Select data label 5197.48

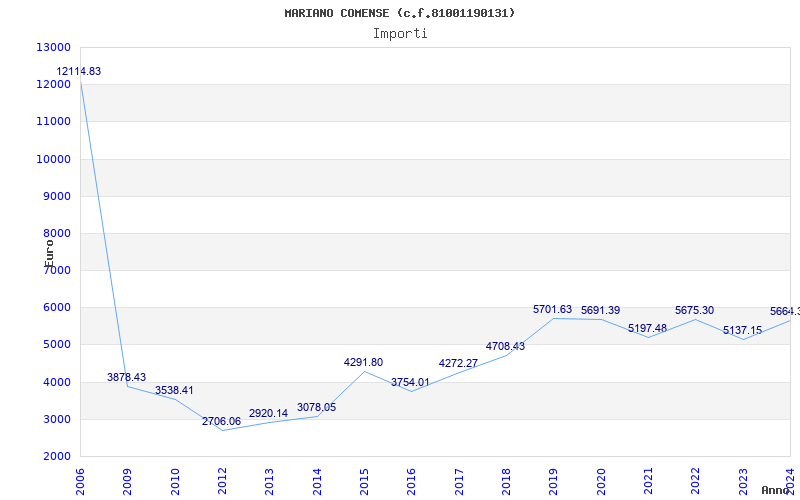pos(647,328)
